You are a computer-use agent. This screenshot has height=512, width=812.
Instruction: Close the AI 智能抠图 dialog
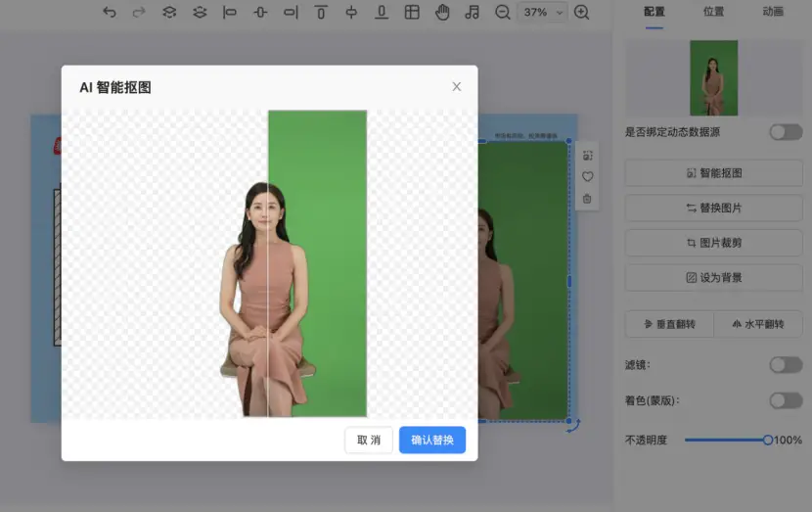pyautogui.click(x=456, y=87)
